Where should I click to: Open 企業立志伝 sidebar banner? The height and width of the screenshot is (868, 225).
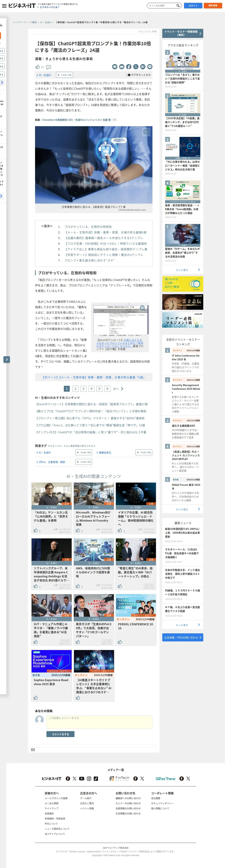(x=183, y=302)
